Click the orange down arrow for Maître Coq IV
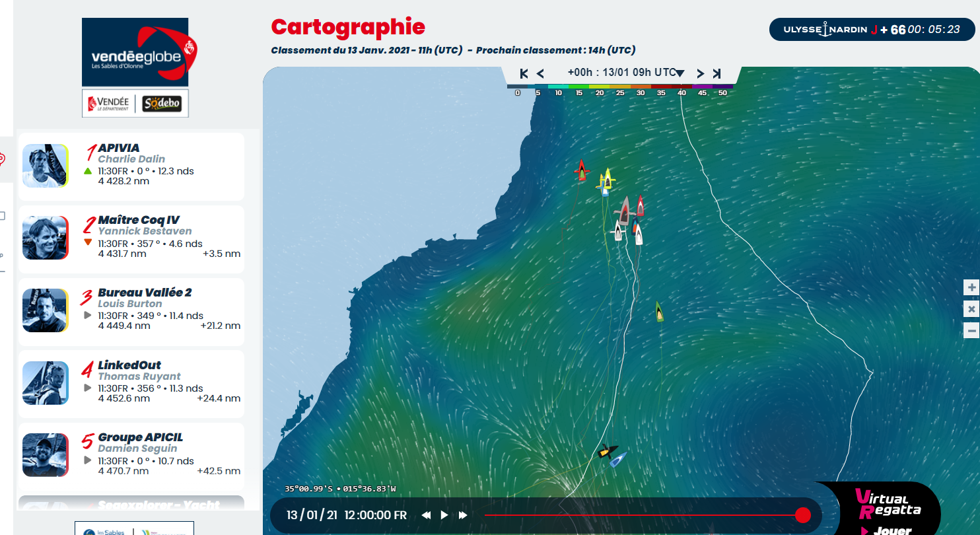 [88, 243]
